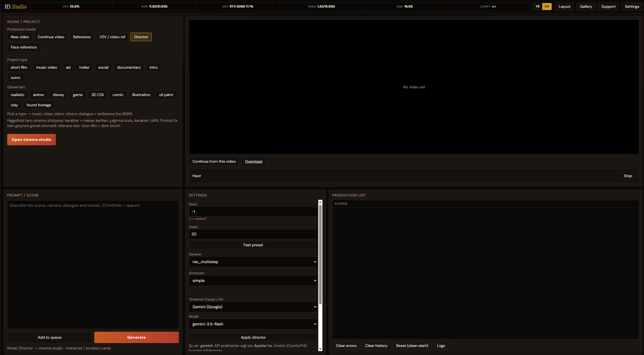Choose the Reference production mode
Image resolution: width=644 pixels, height=355 pixels.
[82, 37]
